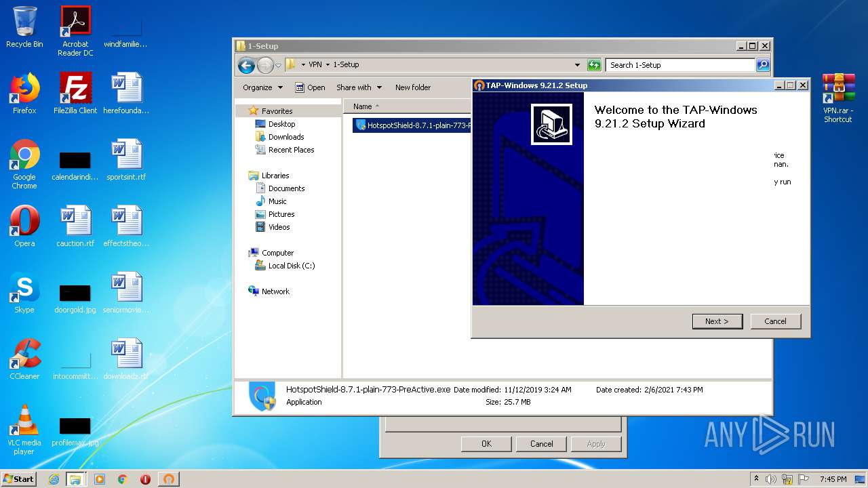
Task: Click the volume icon in system tray
Action: [771, 479]
